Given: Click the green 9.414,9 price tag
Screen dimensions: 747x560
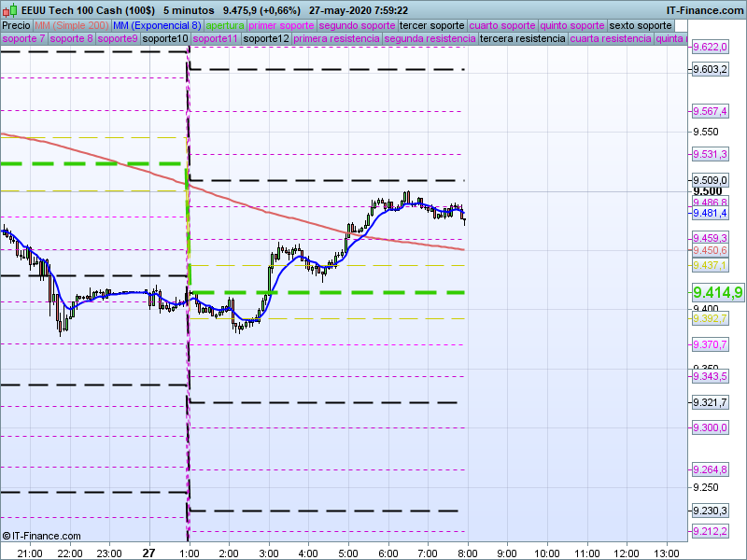Looking at the screenshot, I should click(x=717, y=292).
